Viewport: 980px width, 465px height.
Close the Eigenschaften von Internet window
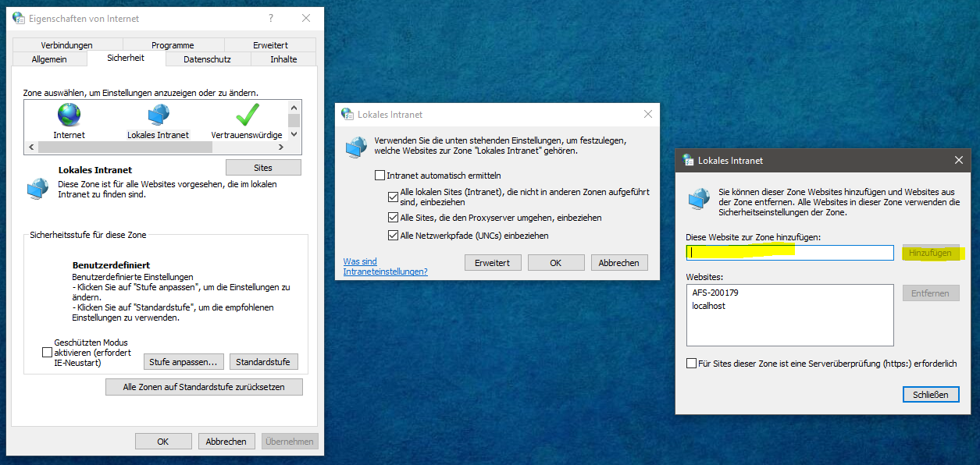point(305,18)
